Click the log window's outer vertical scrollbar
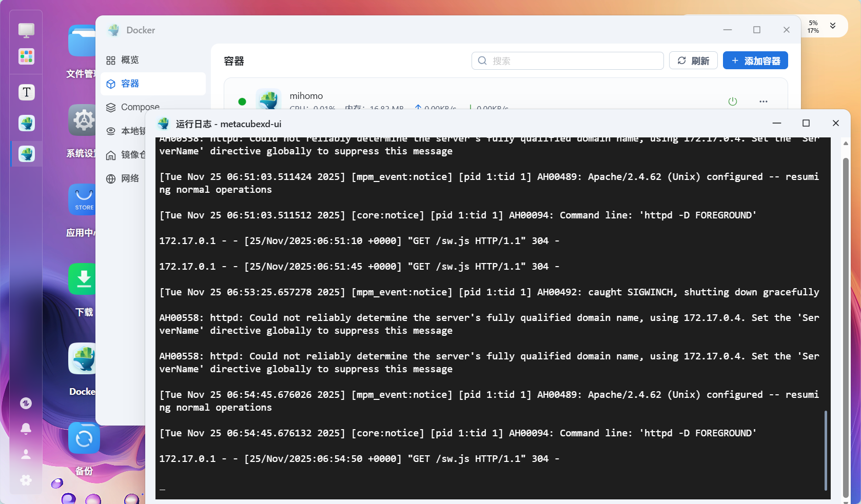Viewport: 861px width, 504px height. point(846,328)
